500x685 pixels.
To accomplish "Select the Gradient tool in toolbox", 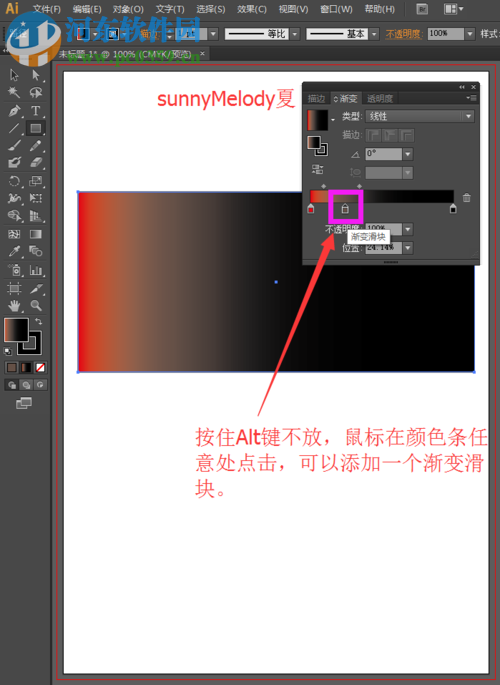I will point(36,234).
